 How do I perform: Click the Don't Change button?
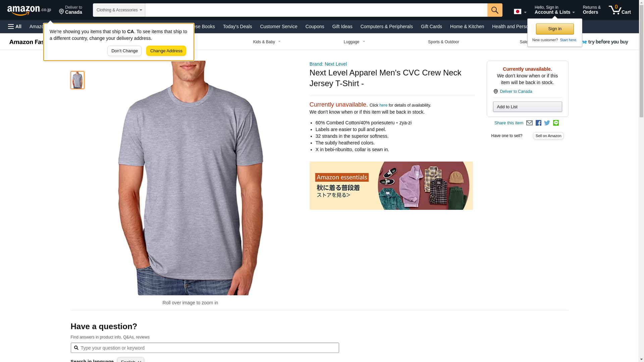click(x=124, y=51)
